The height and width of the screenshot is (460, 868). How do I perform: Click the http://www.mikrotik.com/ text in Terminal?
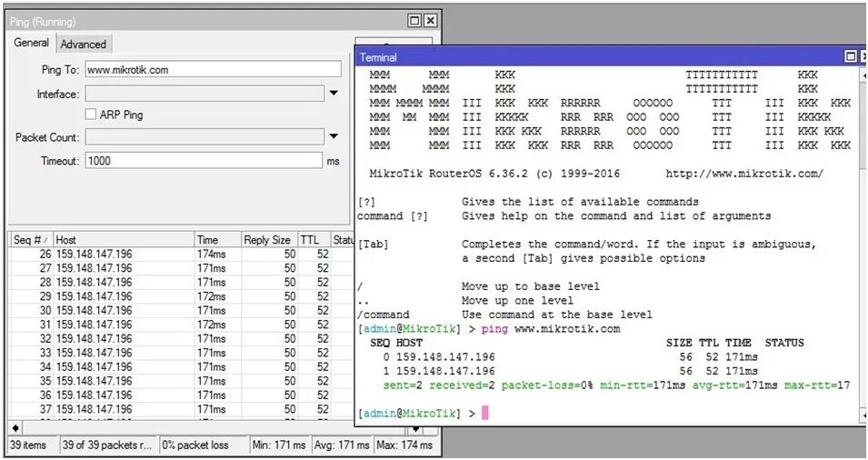(x=744, y=174)
